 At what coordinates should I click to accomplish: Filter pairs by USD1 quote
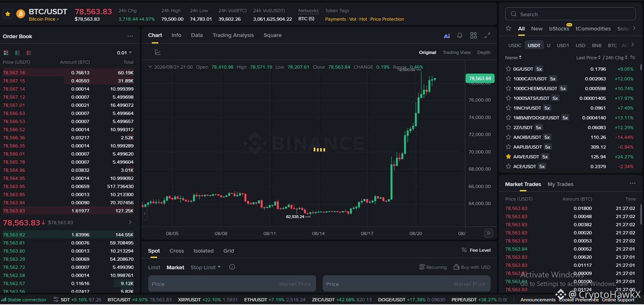(x=563, y=45)
